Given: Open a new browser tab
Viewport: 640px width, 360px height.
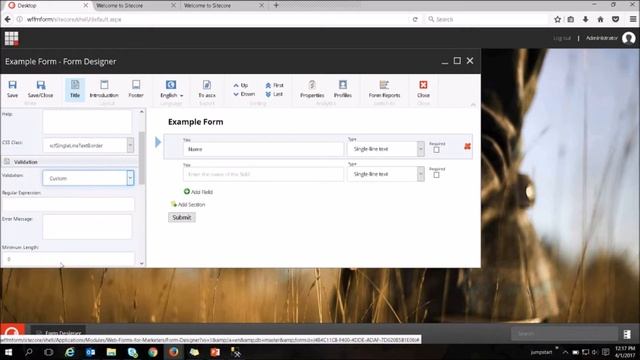Looking at the screenshot, I should pyautogui.click(x=276, y=5).
